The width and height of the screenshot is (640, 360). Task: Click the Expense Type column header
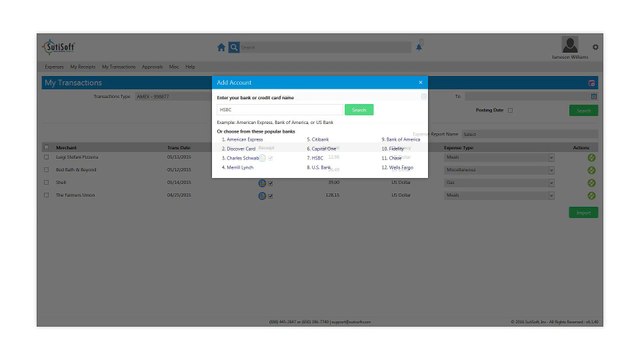coord(458,148)
